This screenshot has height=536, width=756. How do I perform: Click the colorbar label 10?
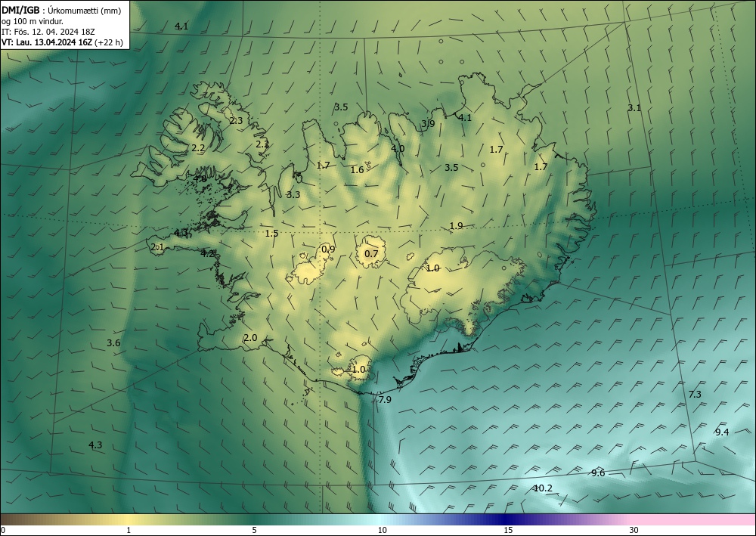click(x=382, y=530)
